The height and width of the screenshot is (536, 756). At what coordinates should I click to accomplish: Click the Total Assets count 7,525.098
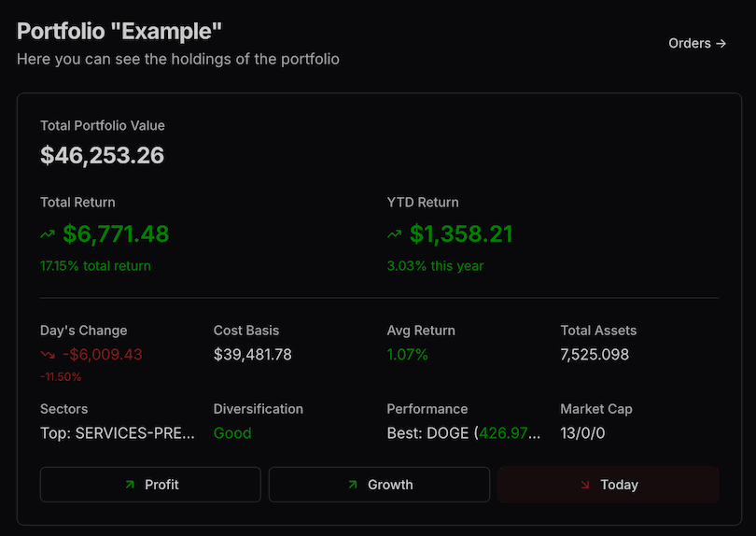point(595,355)
